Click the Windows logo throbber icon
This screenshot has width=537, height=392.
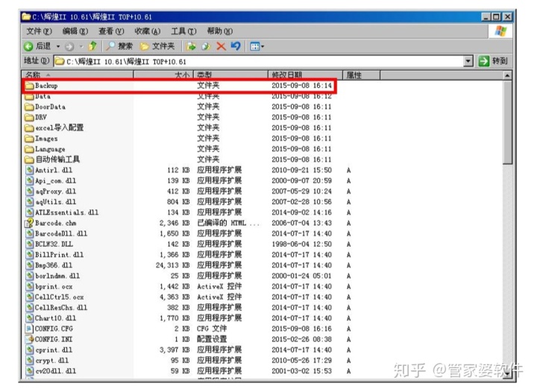[x=500, y=31]
